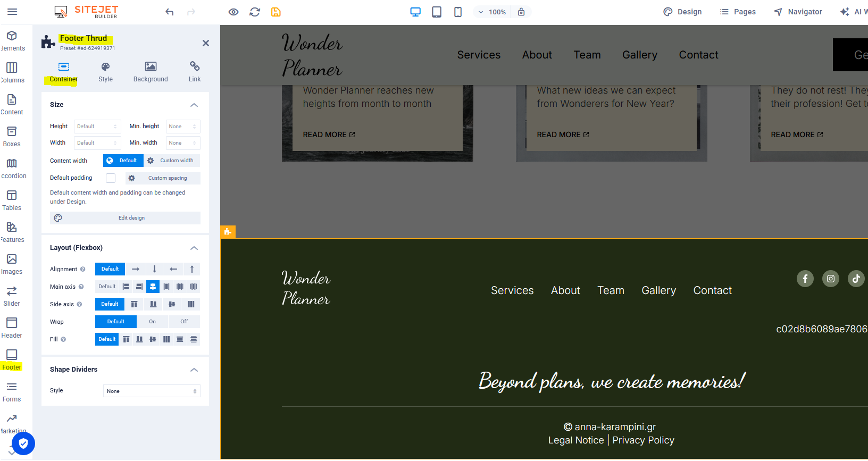Image resolution: width=868 pixels, height=461 pixels.
Task: Set Wrap option to Off
Action: pos(184,322)
